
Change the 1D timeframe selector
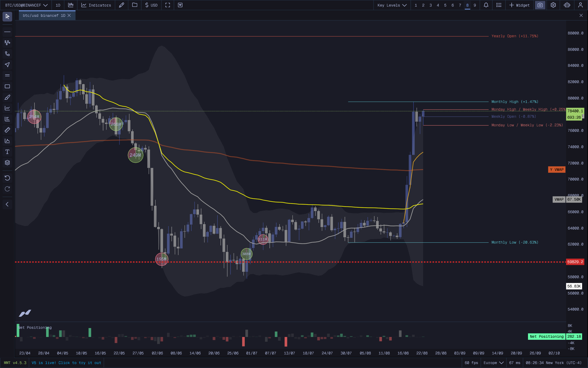click(58, 5)
